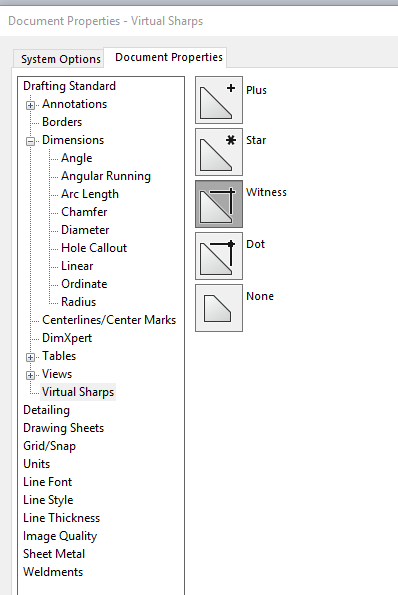Expand the Tables tree node
The image size is (398, 595).
pyautogui.click(x=30, y=357)
